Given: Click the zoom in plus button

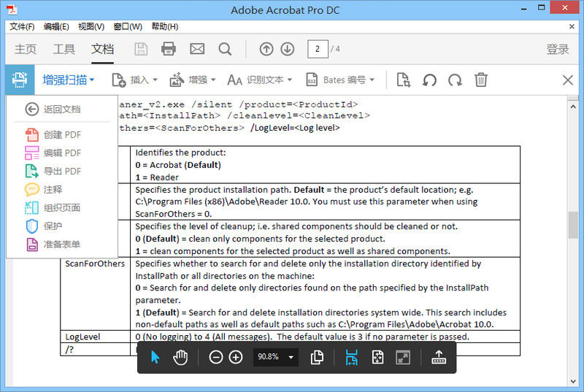Looking at the screenshot, I should (236, 357).
